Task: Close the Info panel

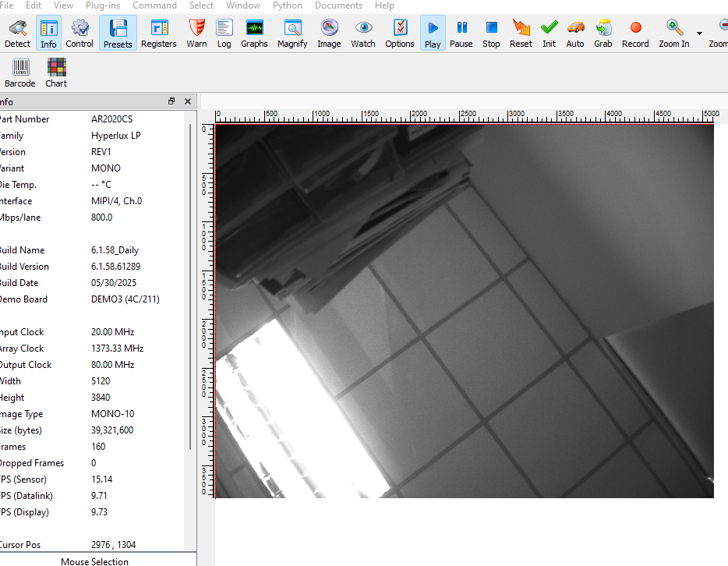Action: [188, 101]
